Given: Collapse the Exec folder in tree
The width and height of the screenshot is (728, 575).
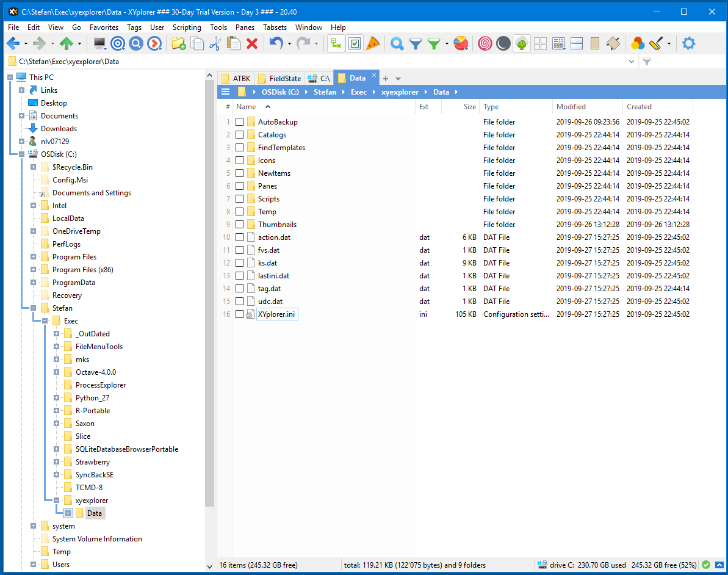Looking at the screenshot, I should point(45,321).
